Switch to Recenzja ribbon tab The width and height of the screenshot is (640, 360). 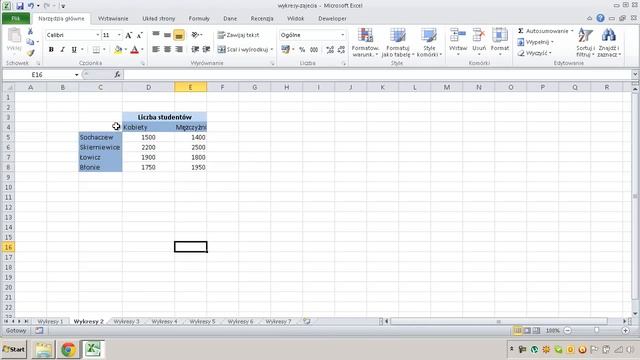click(262, 18)
